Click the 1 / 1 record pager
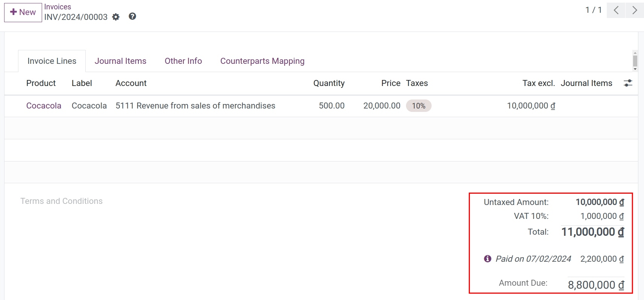Image resolution: width=644 pixels, height=300 pixels. tap(594, 10)
